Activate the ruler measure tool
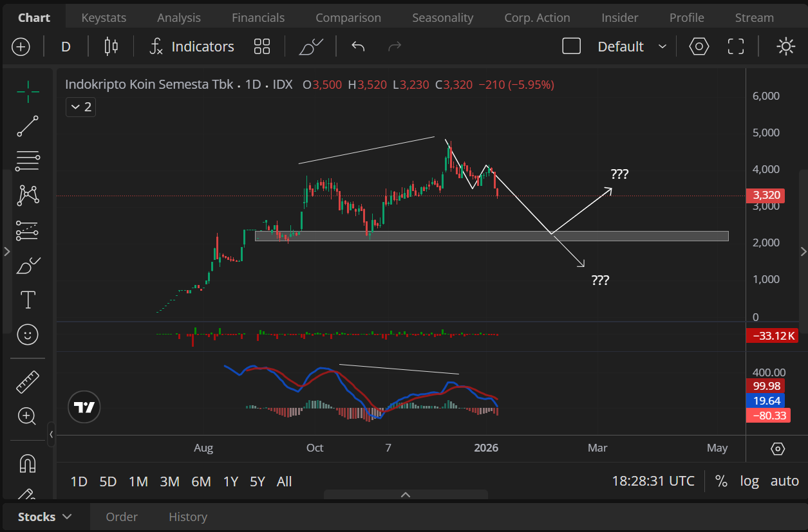The width and height of the screenshot is (808, 532). coord(28,382)
